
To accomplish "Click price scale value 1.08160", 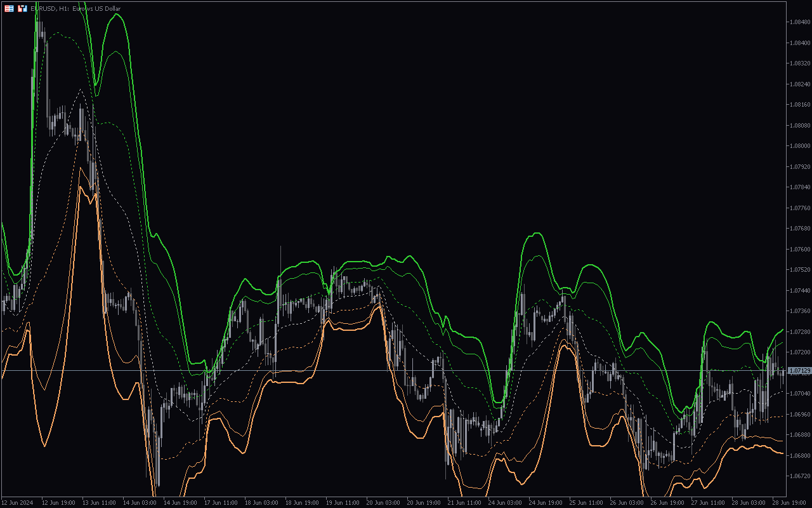I will (x=799, y=104).
